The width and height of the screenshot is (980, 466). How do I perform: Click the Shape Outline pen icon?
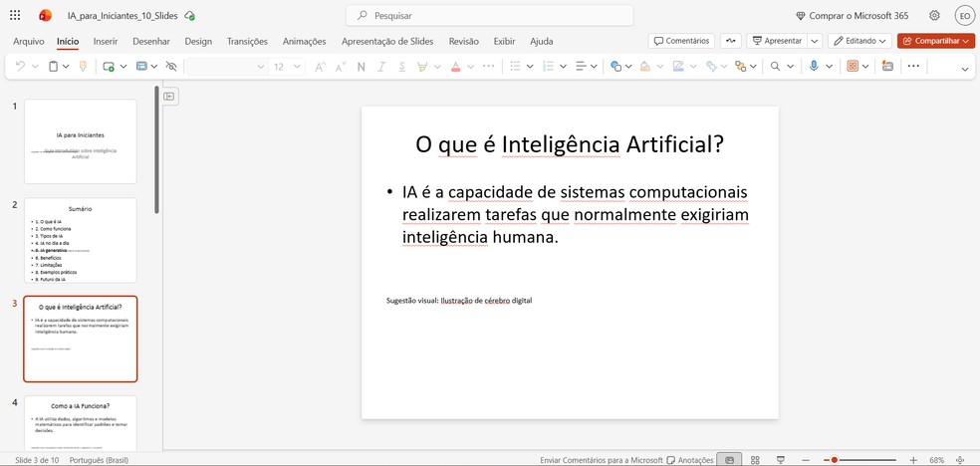pyautogui.click(x=678, y=66)
